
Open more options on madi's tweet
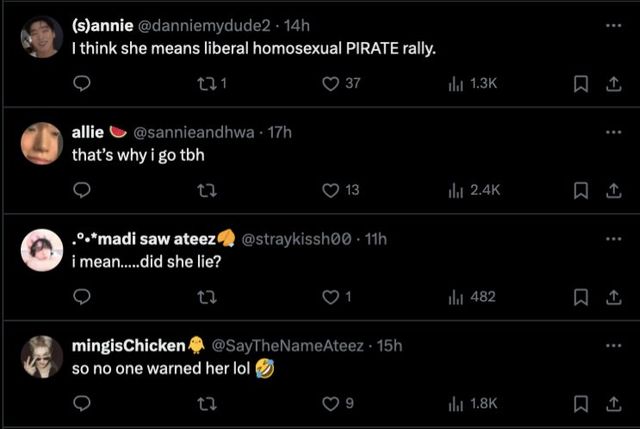coord(613,238)
